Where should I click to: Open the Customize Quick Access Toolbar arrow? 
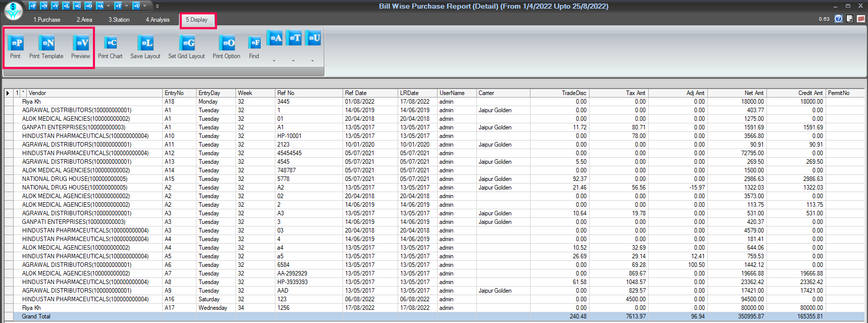[x=157, y=6]
